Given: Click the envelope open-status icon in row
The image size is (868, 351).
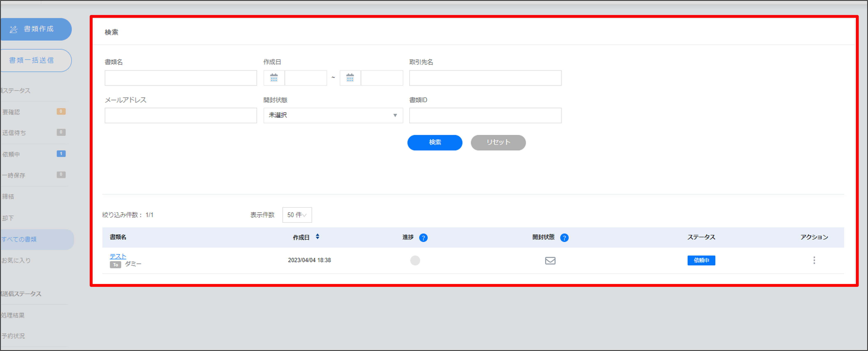Looking at the screenshot, I should 550,260.
